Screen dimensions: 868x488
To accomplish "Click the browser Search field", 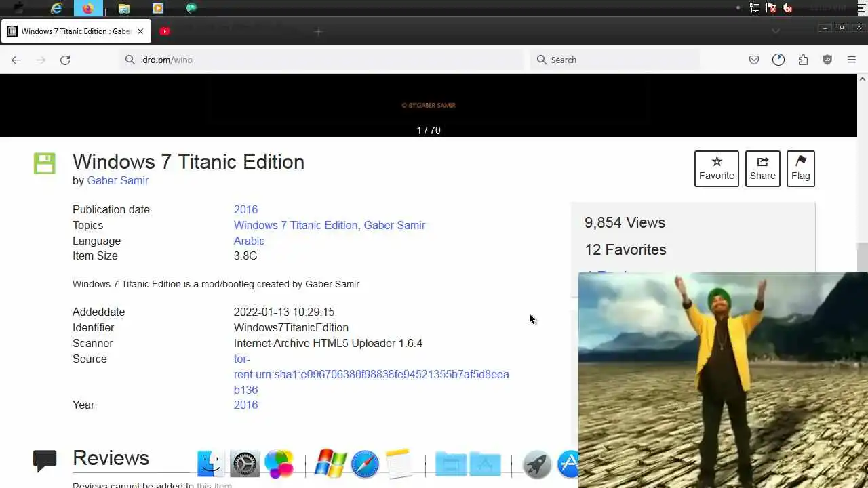I will [x=614, y=60].
